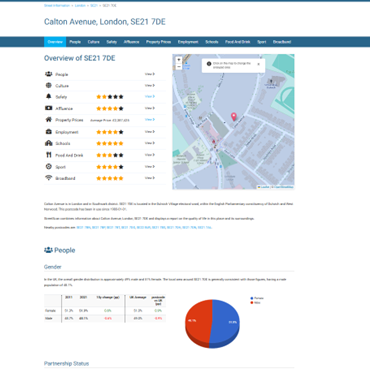The height and width of the screenshot is (372, 370).
Task: Expand View for the Sport row
Action: [150, 166]
